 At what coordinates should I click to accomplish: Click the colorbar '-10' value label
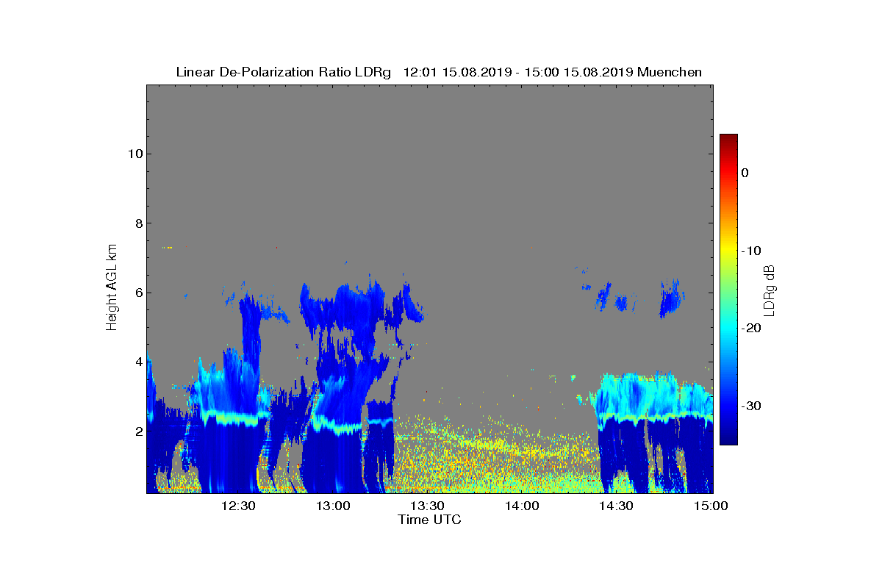(750, 251)
